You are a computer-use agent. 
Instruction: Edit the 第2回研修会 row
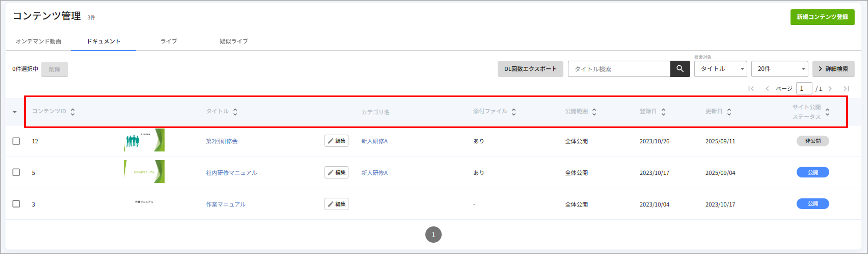coord(336,141)
